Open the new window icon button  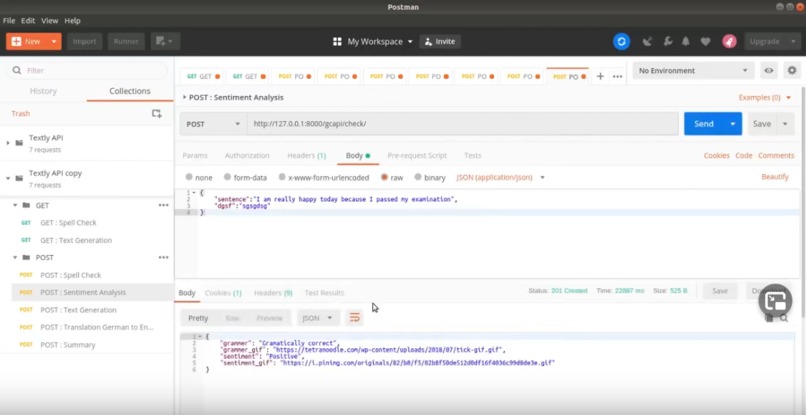click(x=165, y=42)
